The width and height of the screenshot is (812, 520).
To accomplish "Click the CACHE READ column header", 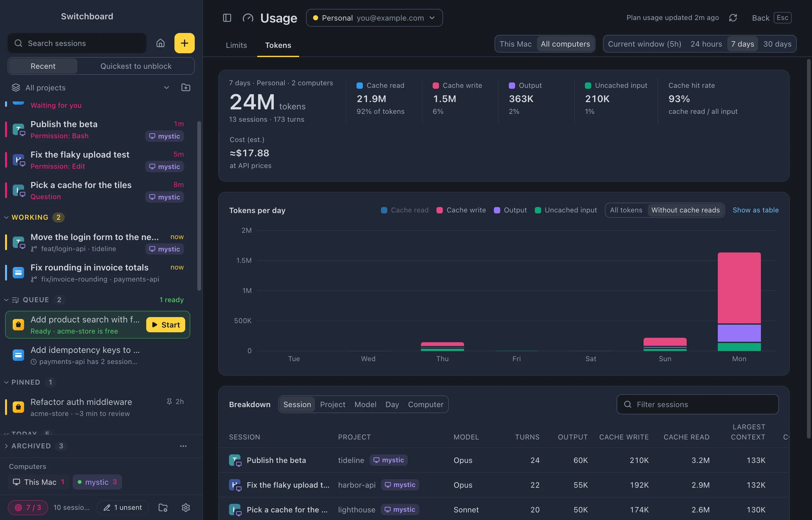I will 686,437.
